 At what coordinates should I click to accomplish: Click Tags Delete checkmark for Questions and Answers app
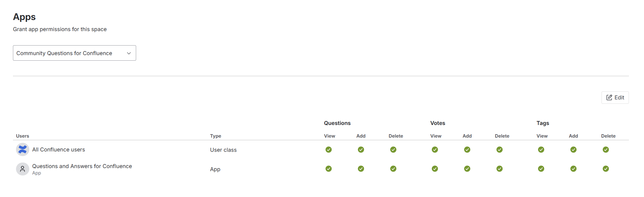pos(606,169)
